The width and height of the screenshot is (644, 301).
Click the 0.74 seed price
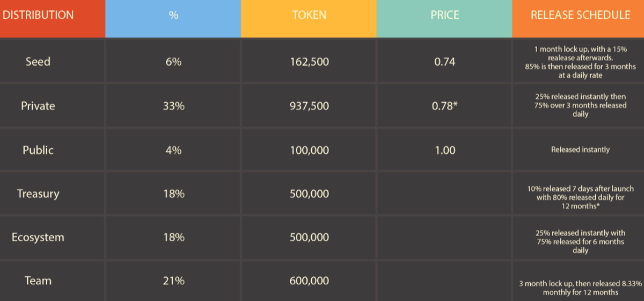click(444, 62)
